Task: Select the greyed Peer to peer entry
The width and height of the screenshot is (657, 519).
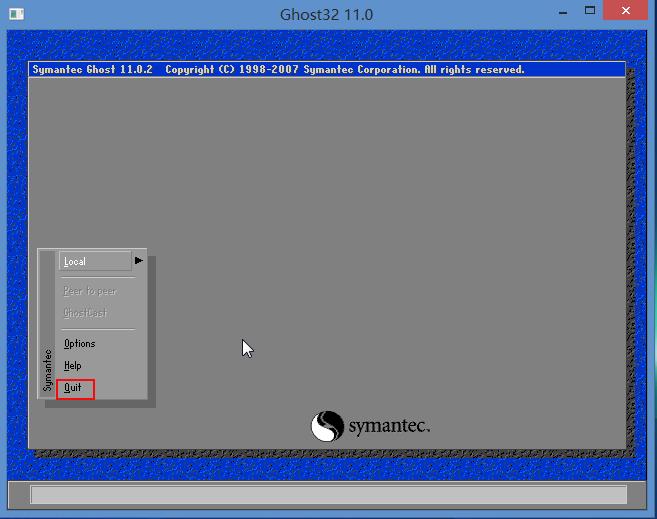Action: pos(90,291)
